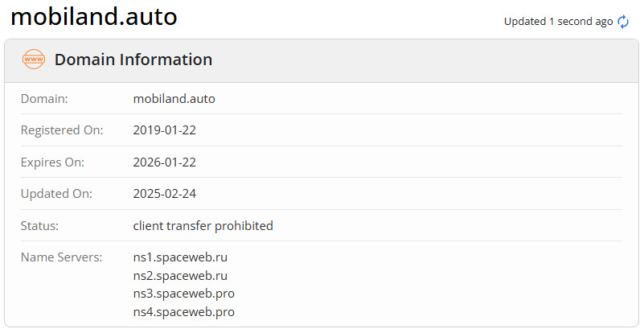Click the 2026-01-22 expiry date

point(165,162)
